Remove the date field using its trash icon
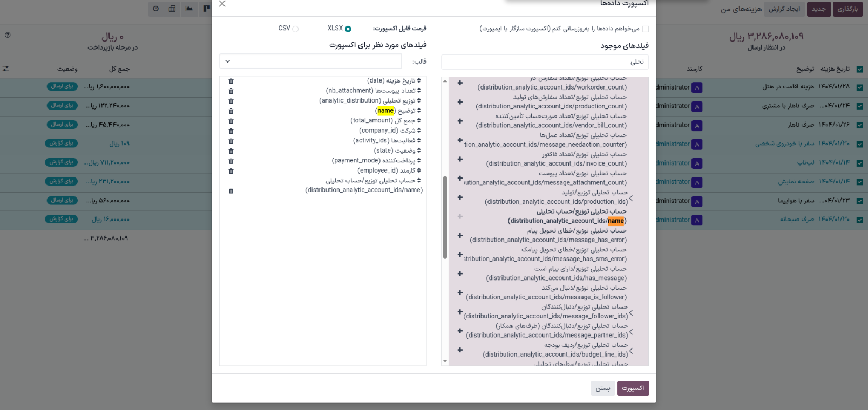Screen dimensions: 868x410 (231, 81)
